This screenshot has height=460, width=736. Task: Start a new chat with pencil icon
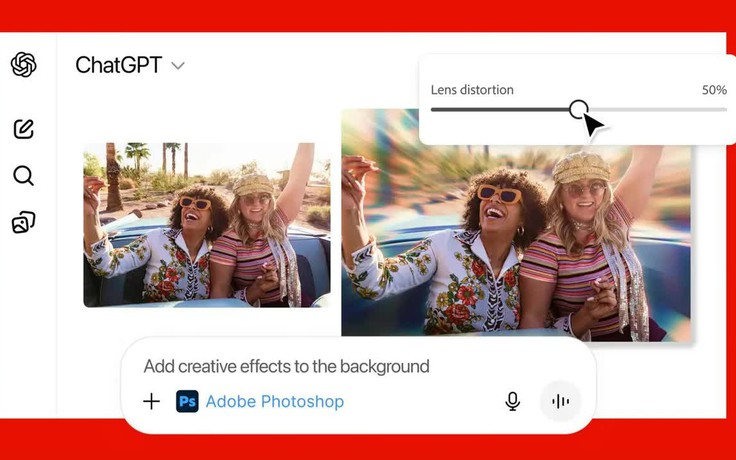coord(23,129)
